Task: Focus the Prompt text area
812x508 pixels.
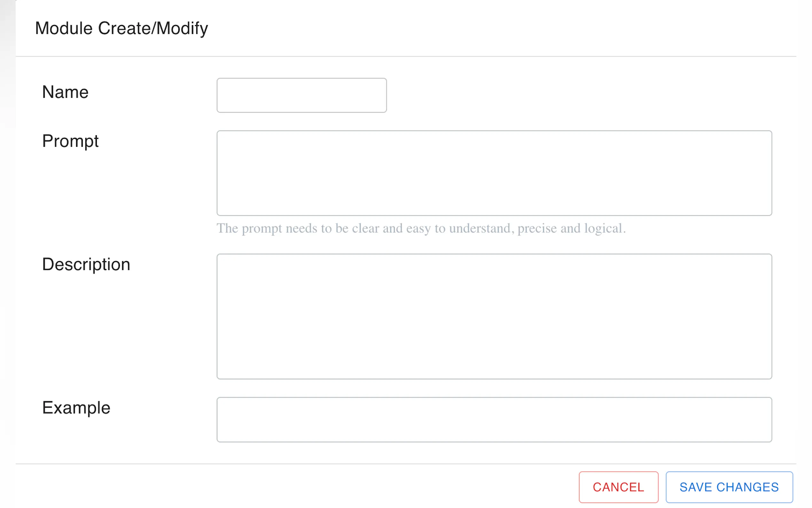Action: [x=494, y=173]
